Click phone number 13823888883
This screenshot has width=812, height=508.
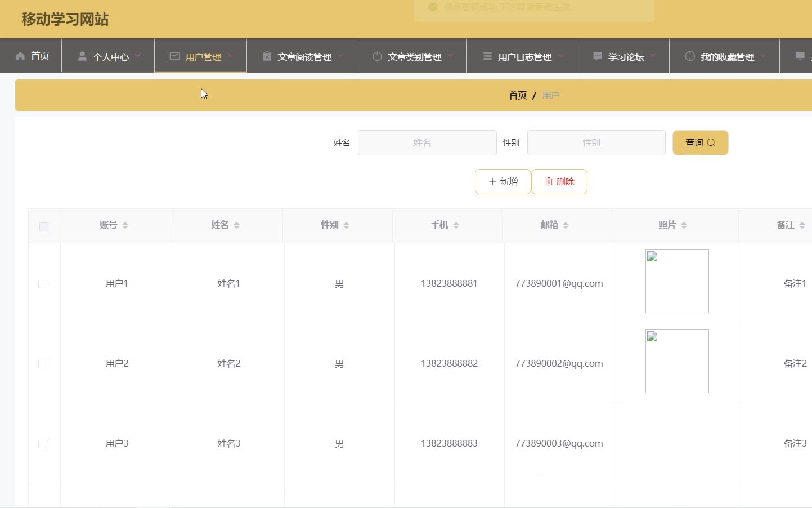click(x=449, y=444)
